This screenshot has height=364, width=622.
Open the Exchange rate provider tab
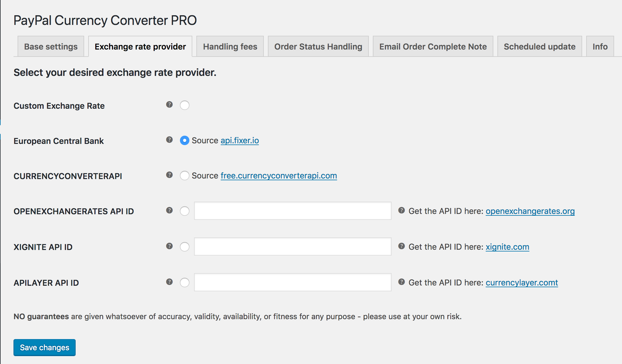click(x=140, y=46)
